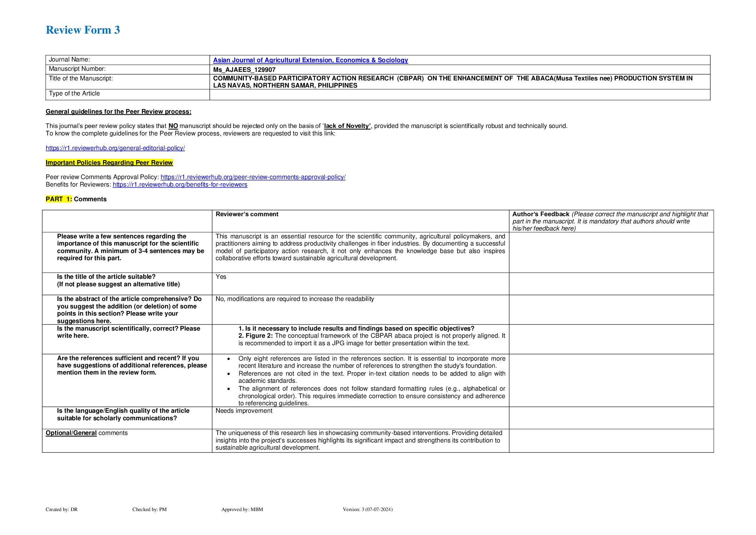The width and height of the screenshot is (756, 535).
Task: Click the 'Yes' reviewer comment on title
Action: click(x=221, y=277)
